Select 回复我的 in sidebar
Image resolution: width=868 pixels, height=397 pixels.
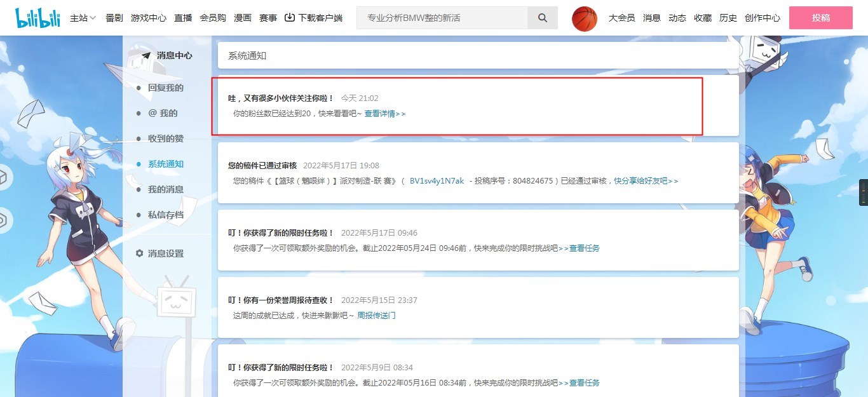coord(166,88)
